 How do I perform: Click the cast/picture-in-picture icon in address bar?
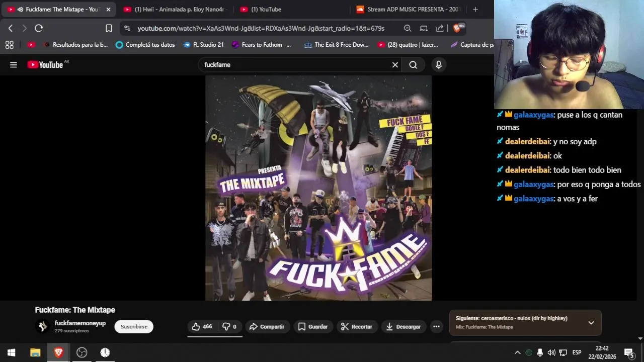(424, 28)
